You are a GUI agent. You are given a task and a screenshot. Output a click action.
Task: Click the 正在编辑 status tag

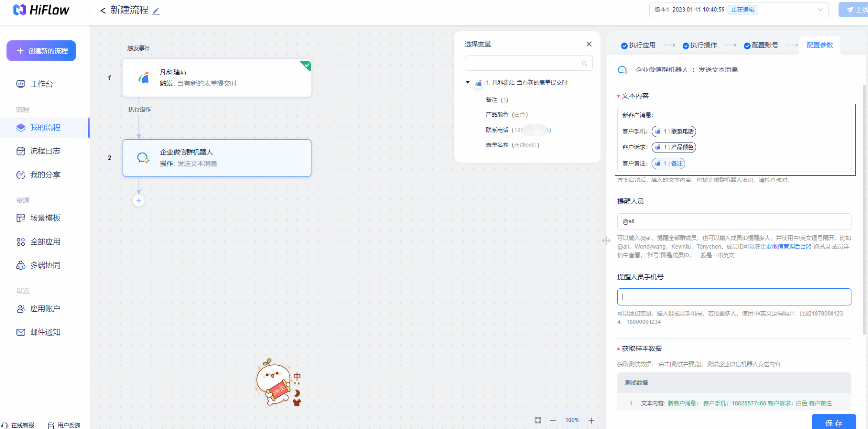pyautogui.click(x=743, y=10)
